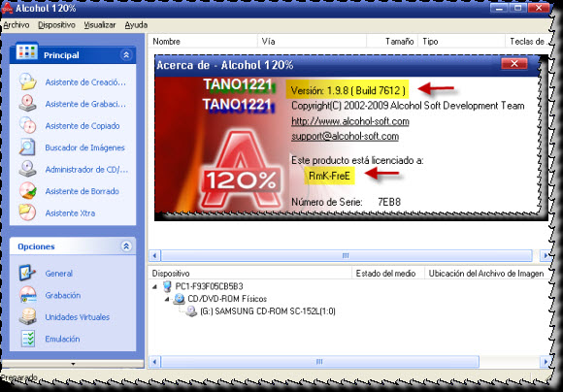Click Ubicación del Archivo de Imagen header
Screen dimensions: 563x392
coord(487,274)
